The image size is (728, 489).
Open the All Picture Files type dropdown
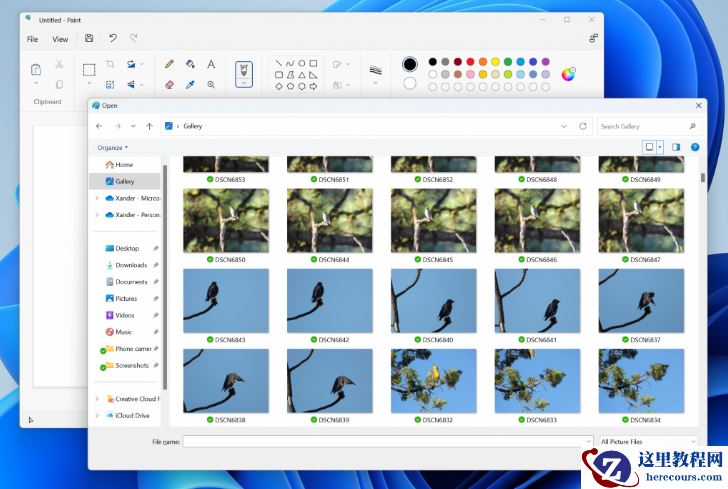pyautogui.click(x=649, y=442)
